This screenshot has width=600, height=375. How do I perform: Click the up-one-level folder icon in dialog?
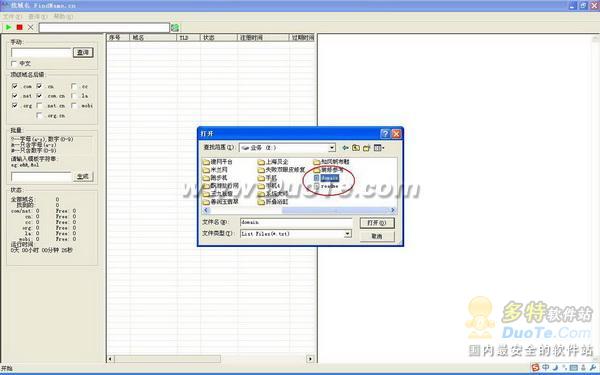(356, 148)
